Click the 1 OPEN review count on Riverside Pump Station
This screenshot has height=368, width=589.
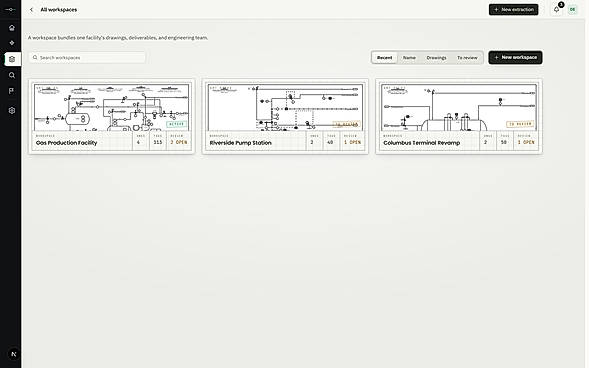[x=352, y=142]
